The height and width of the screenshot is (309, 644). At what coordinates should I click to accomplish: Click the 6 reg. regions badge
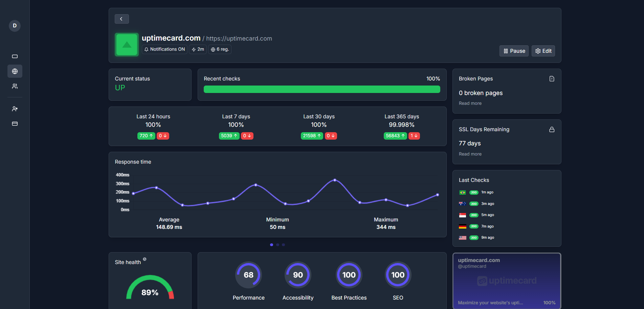[220, 49]
